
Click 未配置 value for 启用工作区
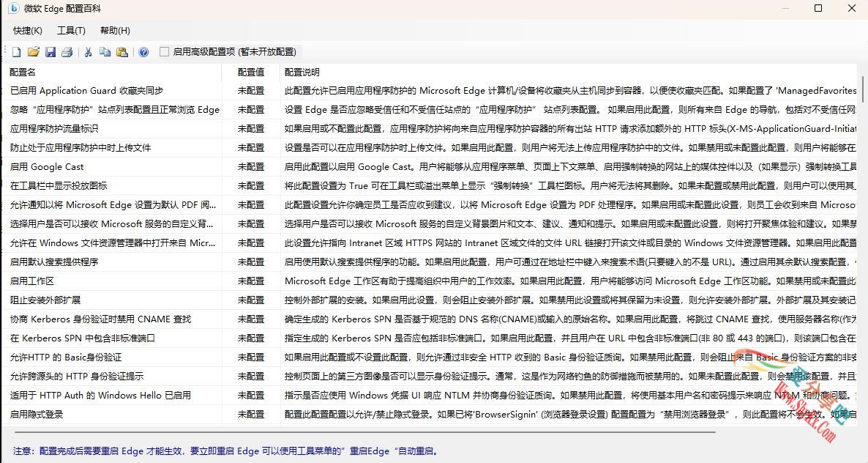tap(251, 281)
